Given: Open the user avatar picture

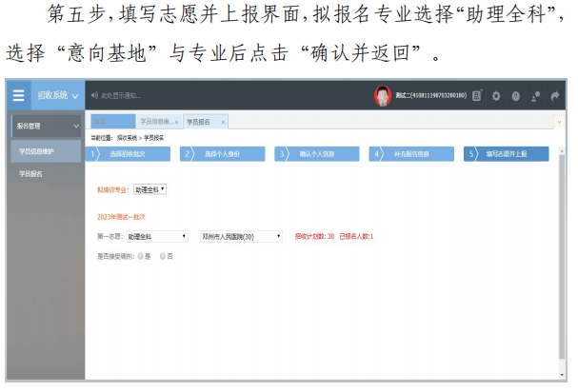Looking at the screenshot, I should [382, 96].
